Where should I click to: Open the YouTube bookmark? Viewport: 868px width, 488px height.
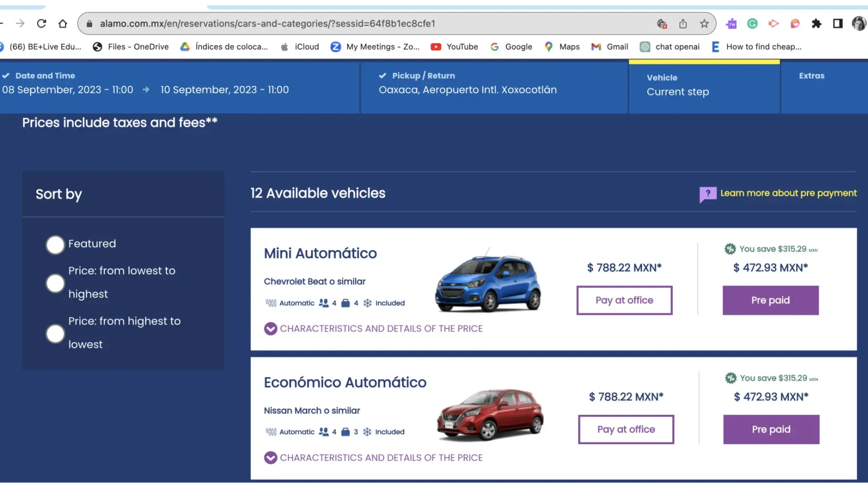click(x=454, y=47)
